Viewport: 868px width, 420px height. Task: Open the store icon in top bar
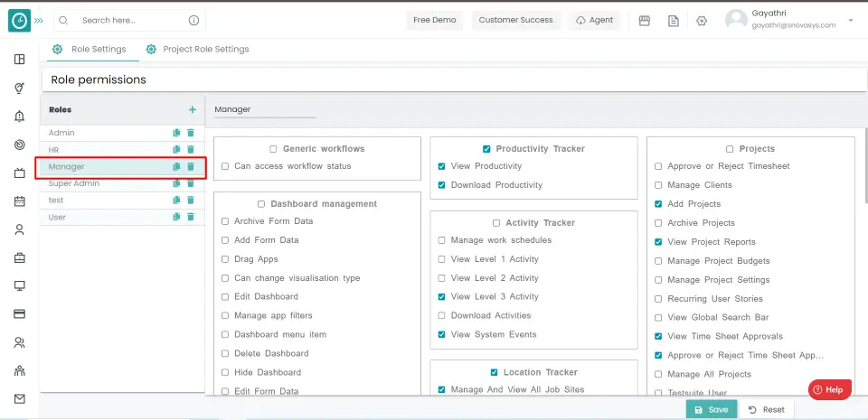(645, 21)
